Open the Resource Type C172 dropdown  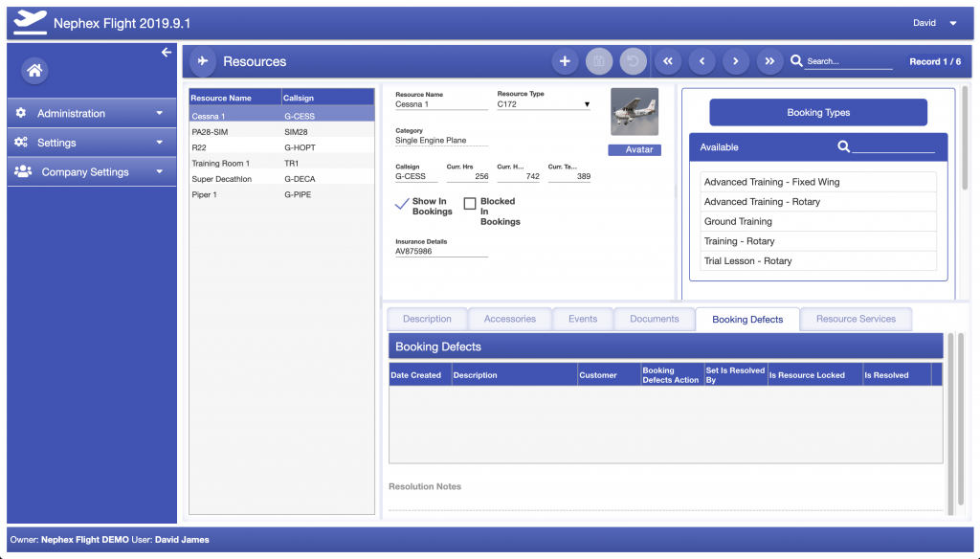tap(544, 104)
